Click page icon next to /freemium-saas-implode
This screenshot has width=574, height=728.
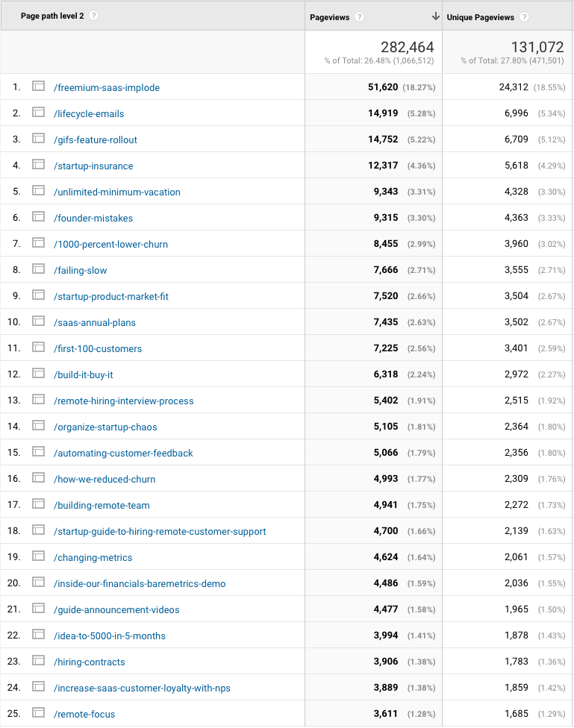click(39, 87)
